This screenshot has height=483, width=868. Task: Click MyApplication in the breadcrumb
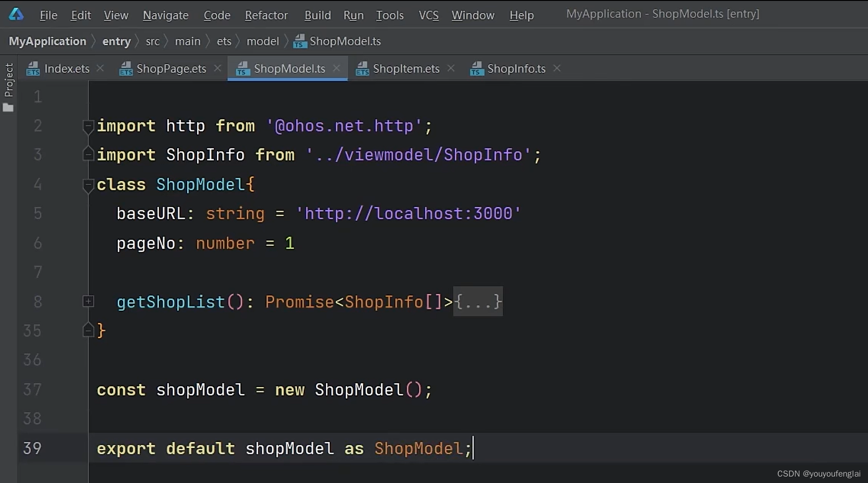pos(48,41)
